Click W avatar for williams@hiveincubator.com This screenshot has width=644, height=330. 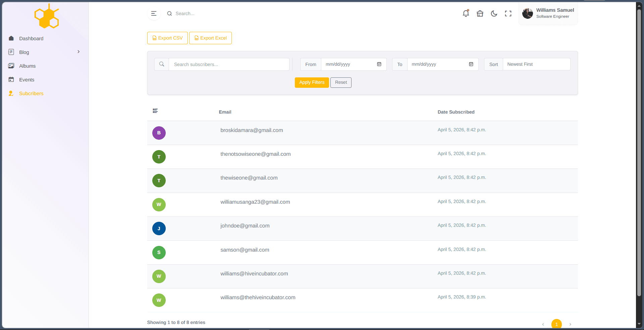tap(159, 276)
